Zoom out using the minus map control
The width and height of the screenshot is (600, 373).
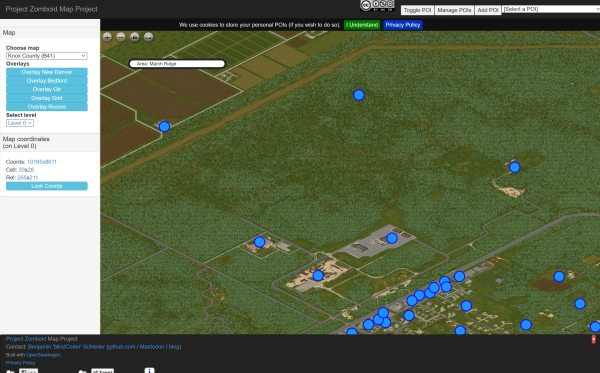point(121,37)
